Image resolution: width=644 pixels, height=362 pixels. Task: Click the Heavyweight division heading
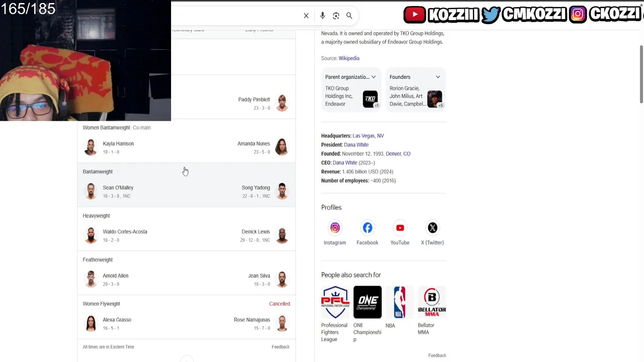(x=96, y=216)
